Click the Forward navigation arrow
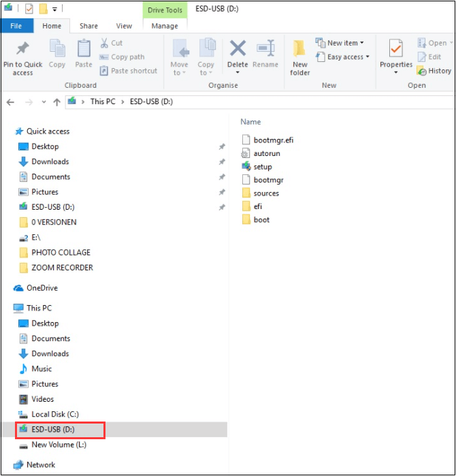The height and width of the screenshot is (476, 456). point(29,102)
